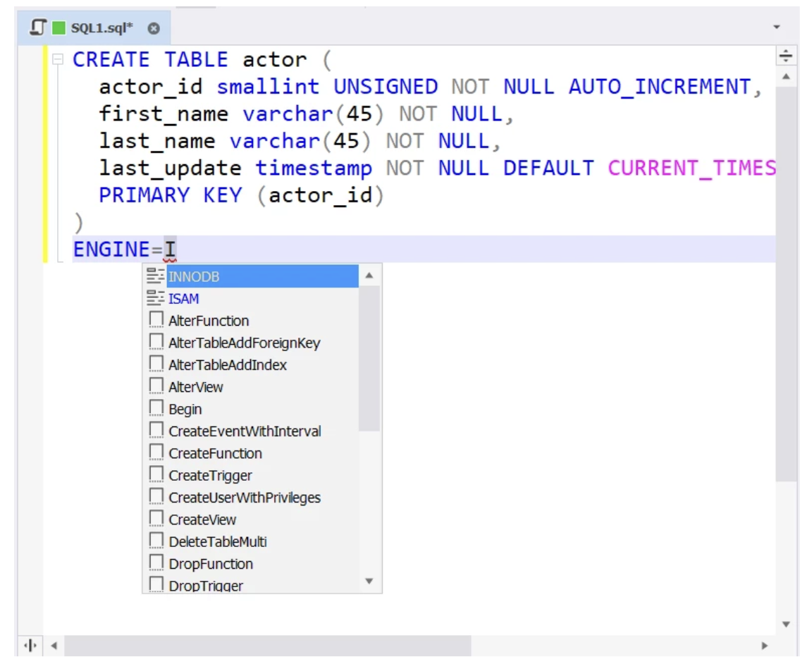Click the AlterFunction snippet icon

(156, 319)
